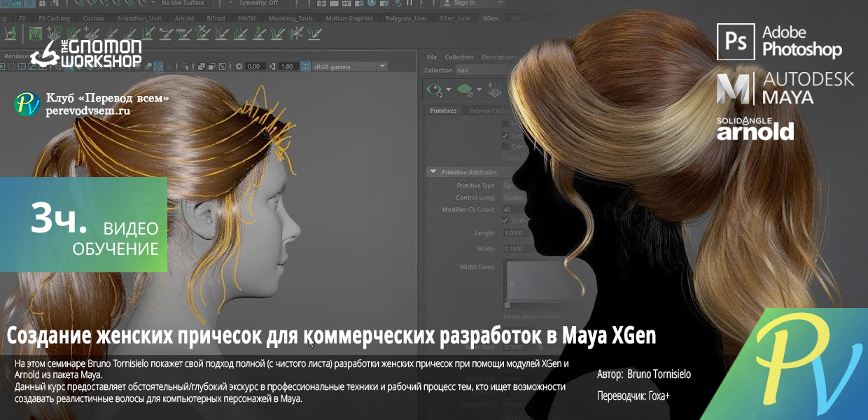Click the gamma icon before 1.00 field
Viewport: 868px width, 420px height.
point(272,66)
